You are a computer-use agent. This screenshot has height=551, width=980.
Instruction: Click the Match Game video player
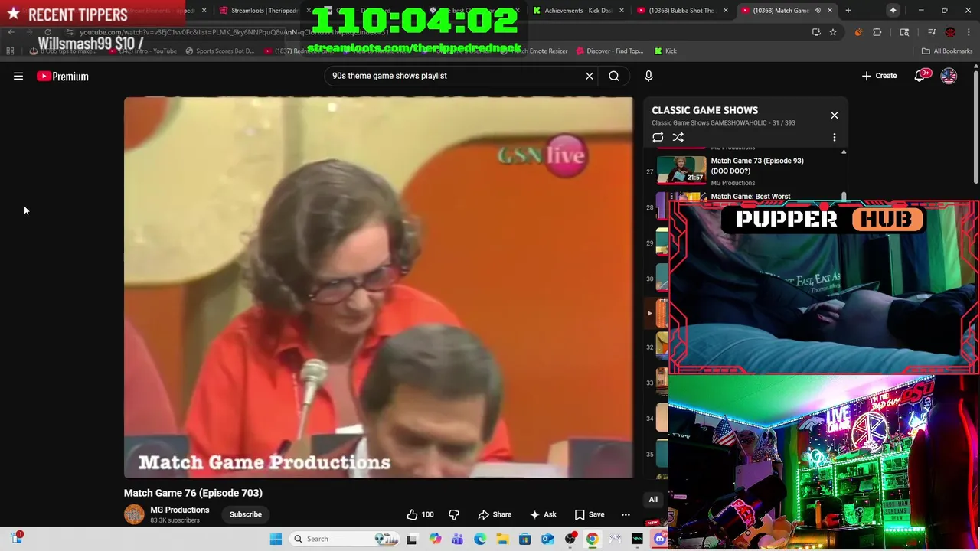379,288
